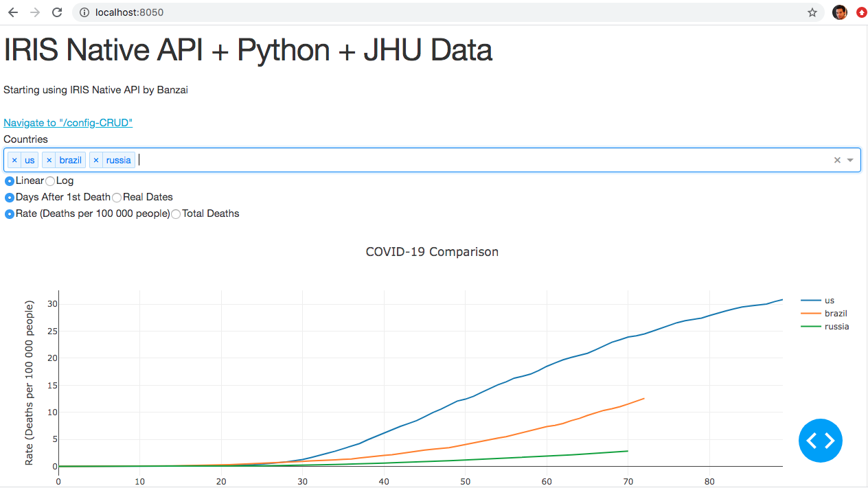Image resolution: width=868 pixels, height=488 pixels.
Task: Select Days After 1st Death
Action: pos(10,198)
